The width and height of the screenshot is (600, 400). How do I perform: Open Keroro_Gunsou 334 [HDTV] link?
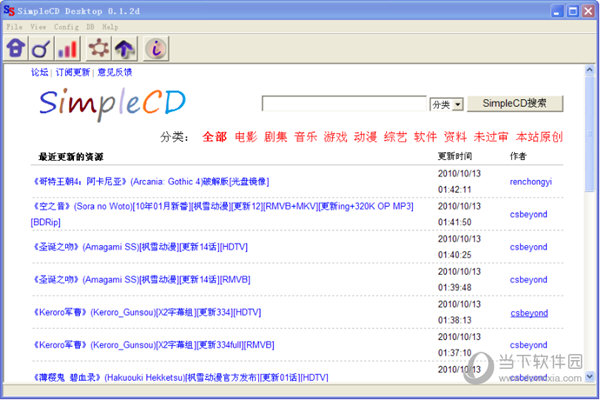[146, 312]
